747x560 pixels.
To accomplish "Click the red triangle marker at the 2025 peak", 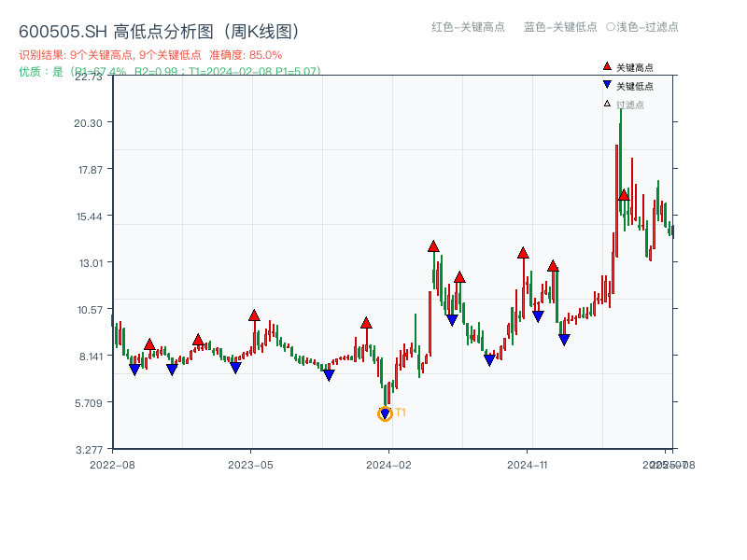I will (622, 196).
